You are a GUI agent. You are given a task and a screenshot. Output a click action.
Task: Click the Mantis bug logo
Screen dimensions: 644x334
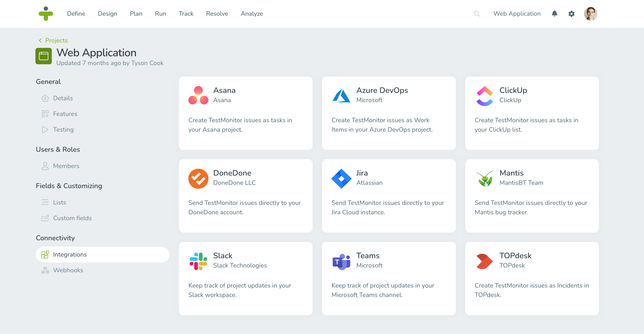point(485,178)
